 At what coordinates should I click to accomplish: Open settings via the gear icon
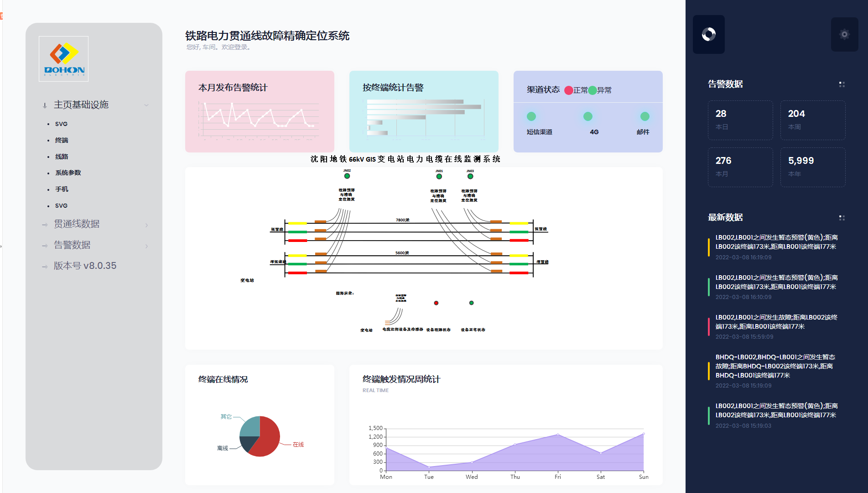click(x=844, y=34)
